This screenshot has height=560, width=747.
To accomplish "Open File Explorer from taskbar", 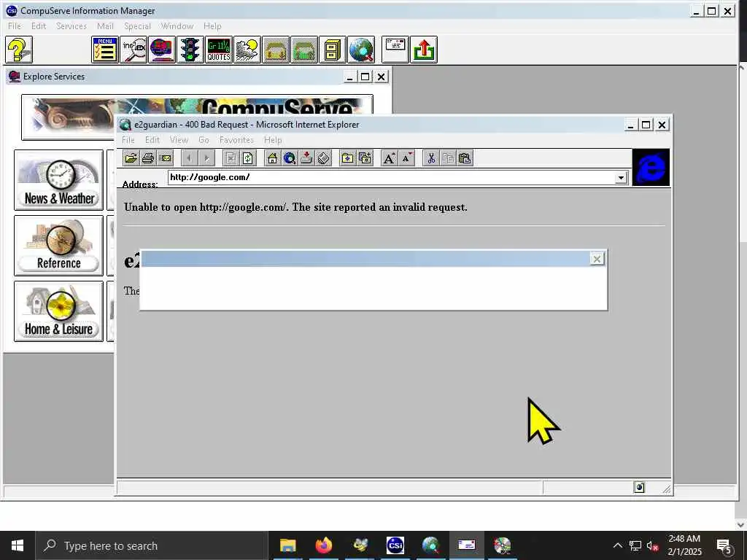I will (x=287, y=545).
